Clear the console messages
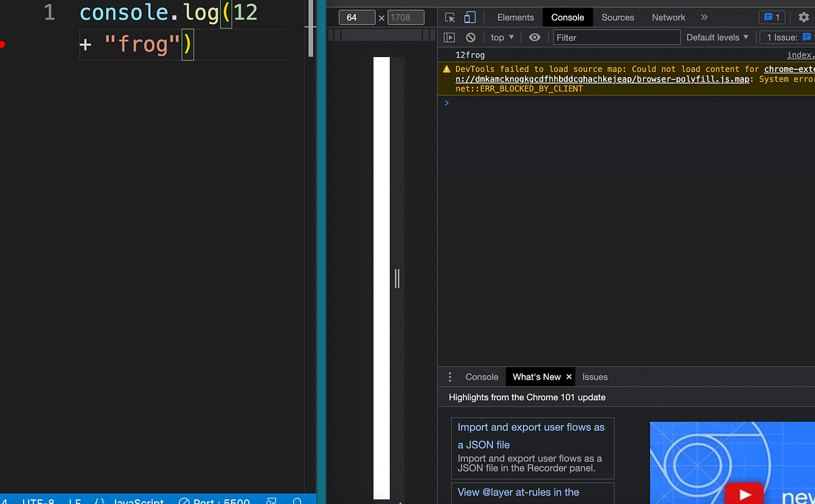815x504 pixels. (470, 37)
